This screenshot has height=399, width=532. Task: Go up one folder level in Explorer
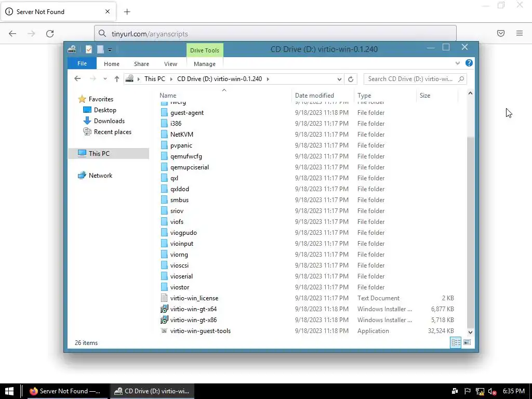click(117, 79)
